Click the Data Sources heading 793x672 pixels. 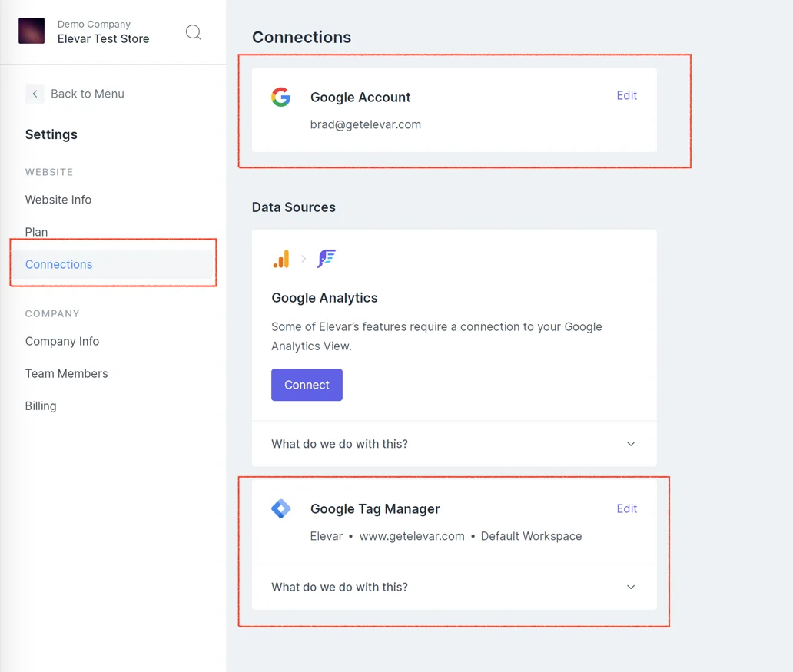pos(294,207)
